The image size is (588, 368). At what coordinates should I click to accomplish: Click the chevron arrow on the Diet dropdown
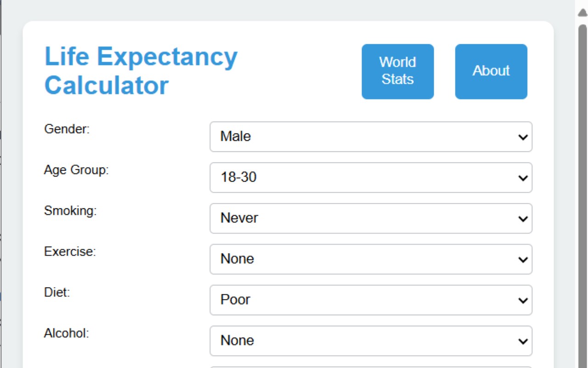522,300
